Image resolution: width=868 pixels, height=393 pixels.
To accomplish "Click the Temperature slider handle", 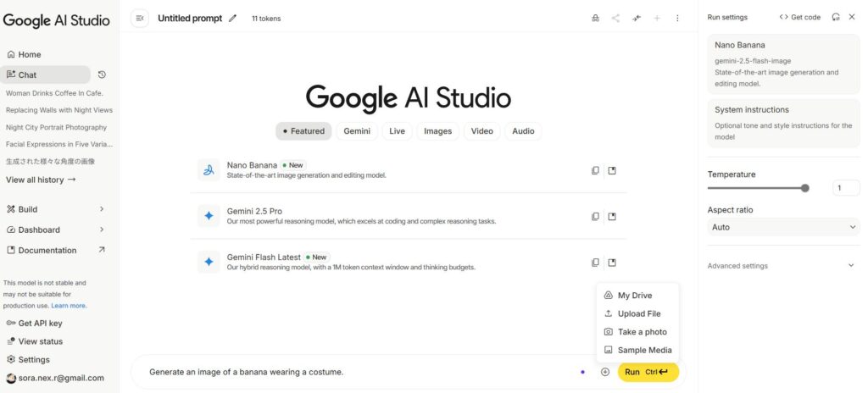I will pyautogui.click(x=804, y=188).
